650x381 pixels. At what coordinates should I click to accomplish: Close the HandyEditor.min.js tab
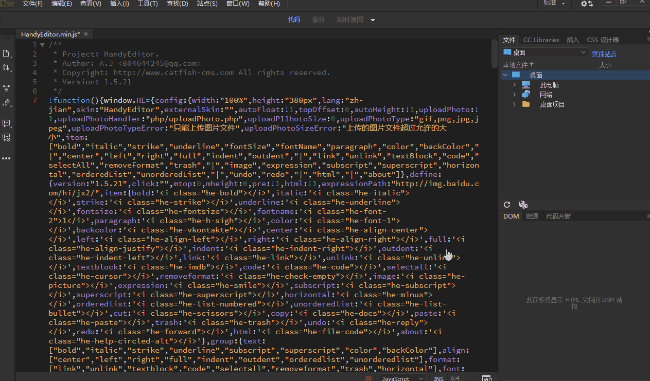coord(86,34)
